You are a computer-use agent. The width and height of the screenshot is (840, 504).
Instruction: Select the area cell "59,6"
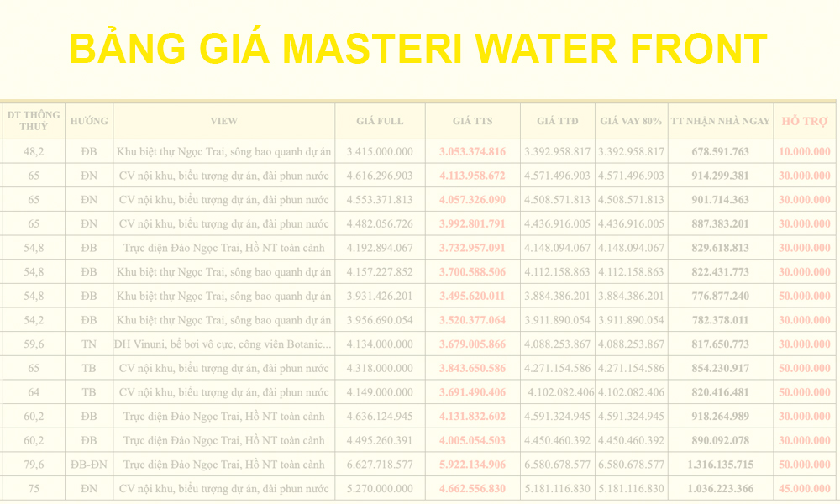(x=34, y=344)
